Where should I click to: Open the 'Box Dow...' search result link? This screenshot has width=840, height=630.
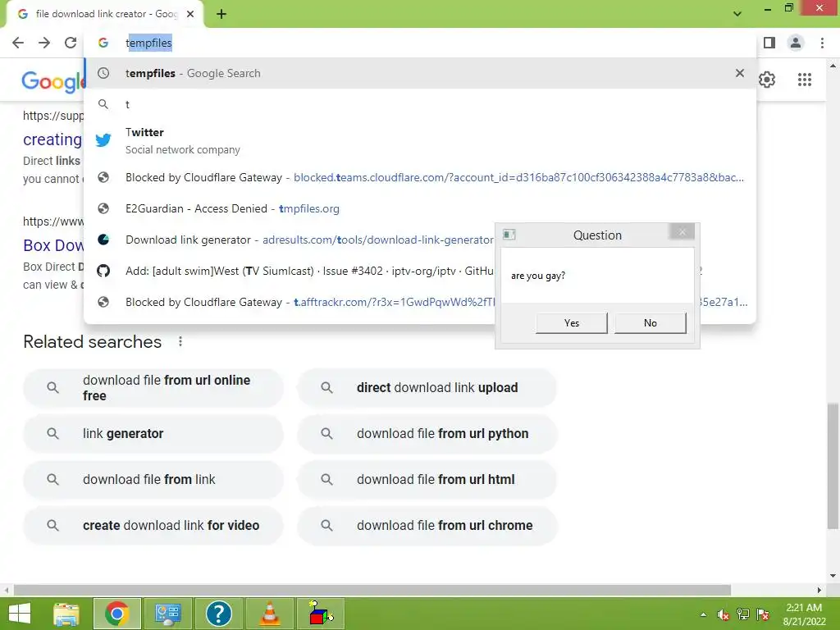point(53,245)
